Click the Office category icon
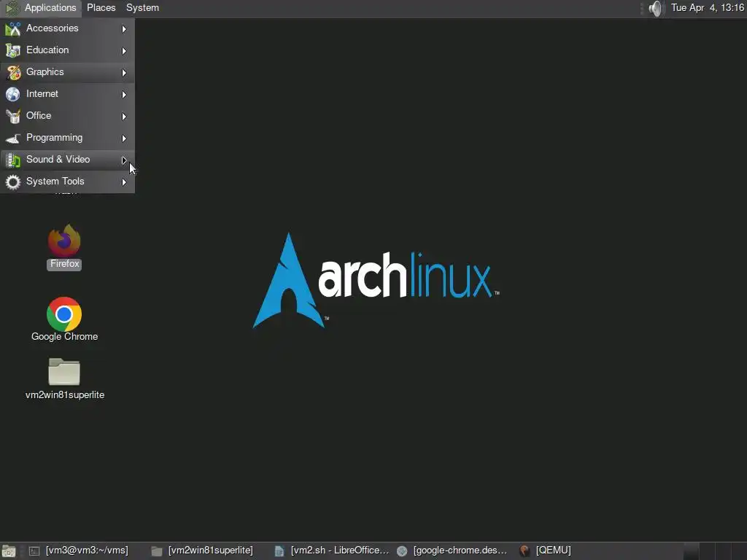 coord(13,116)
